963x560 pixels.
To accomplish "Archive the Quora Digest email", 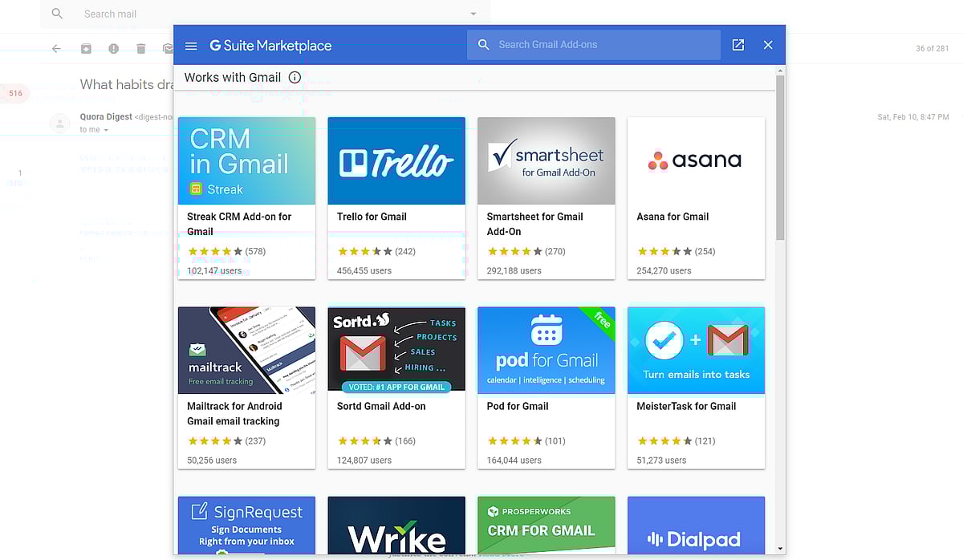I will (x=86, y=48).
